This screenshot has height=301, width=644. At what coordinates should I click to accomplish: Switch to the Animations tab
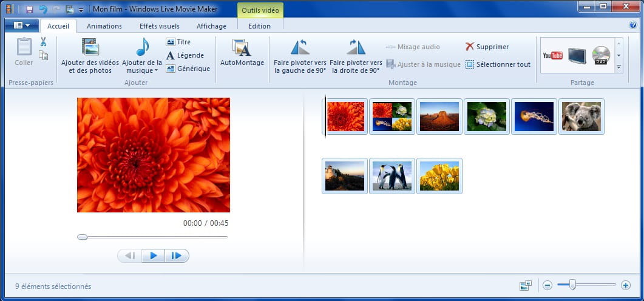pos(104,26)
